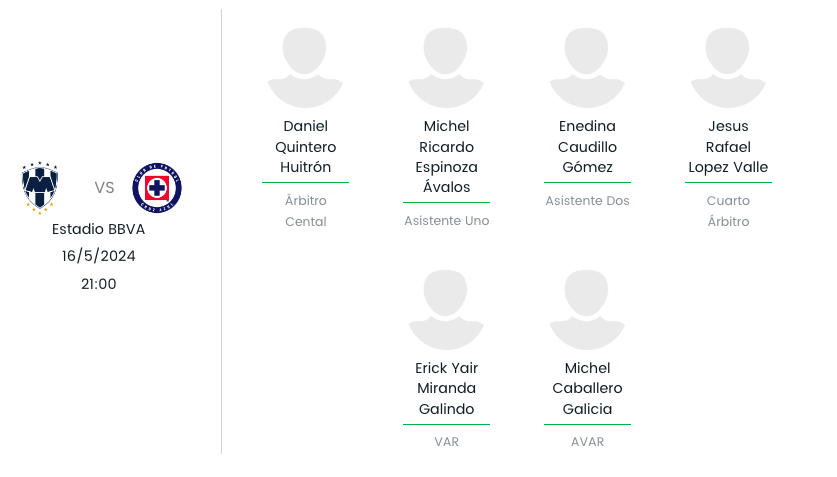837x477 pixels.
Task: Select Michel Ricardo Espinoza Ávalos's avatar placeholder
Action: [446, 68]
